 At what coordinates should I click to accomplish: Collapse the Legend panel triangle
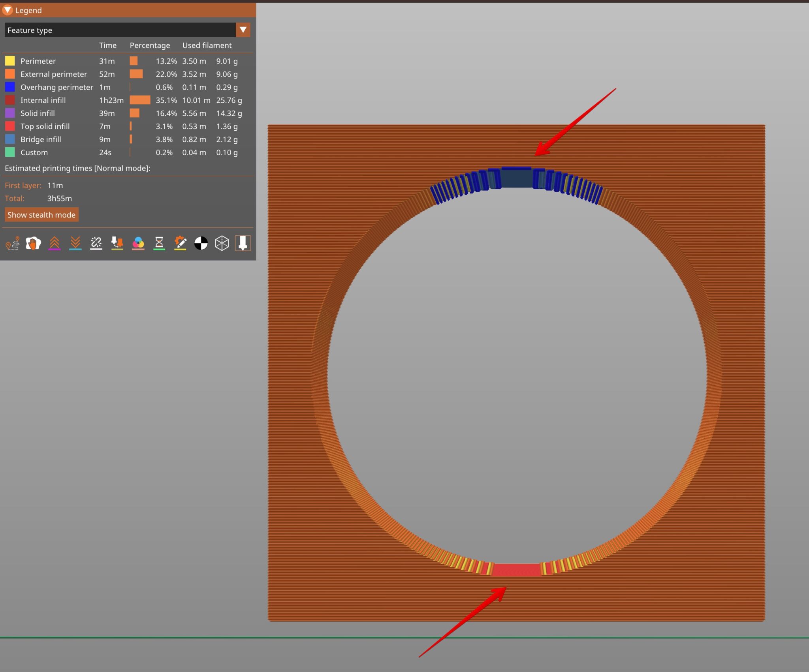pos(8,10)
